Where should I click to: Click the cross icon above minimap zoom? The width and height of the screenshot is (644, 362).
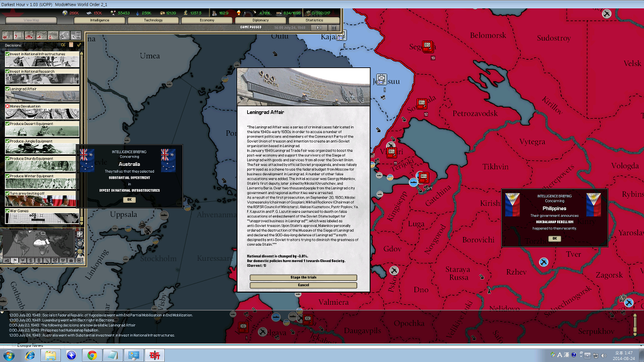click(80, 234)
